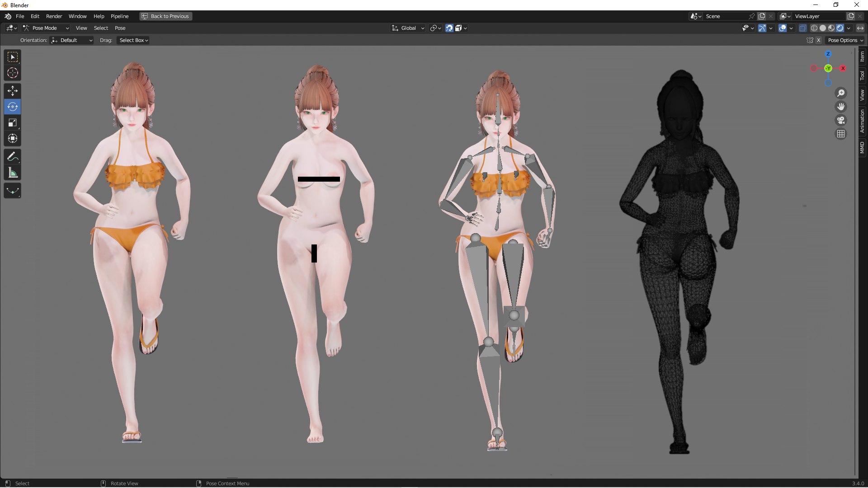Switch orthographic/perspective grid icon
868x488 pixels.
[841, 134]
